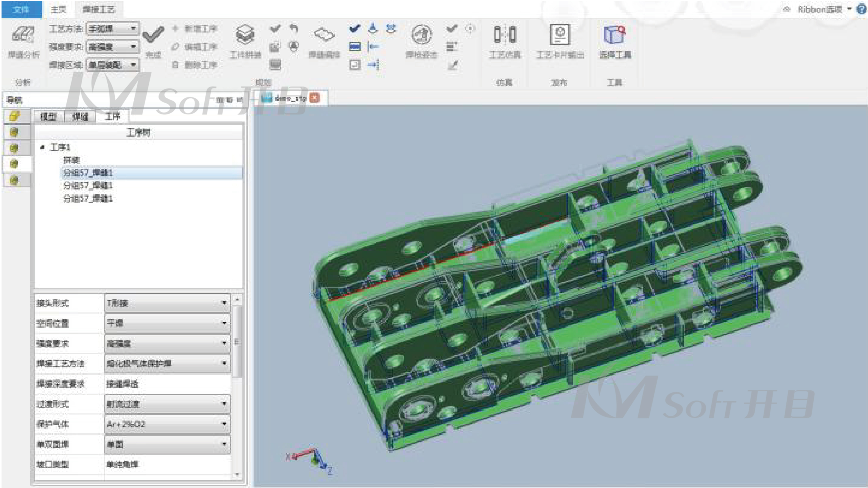
Task: Open the 单双面焊 dropdown
Action: (167, 444)
